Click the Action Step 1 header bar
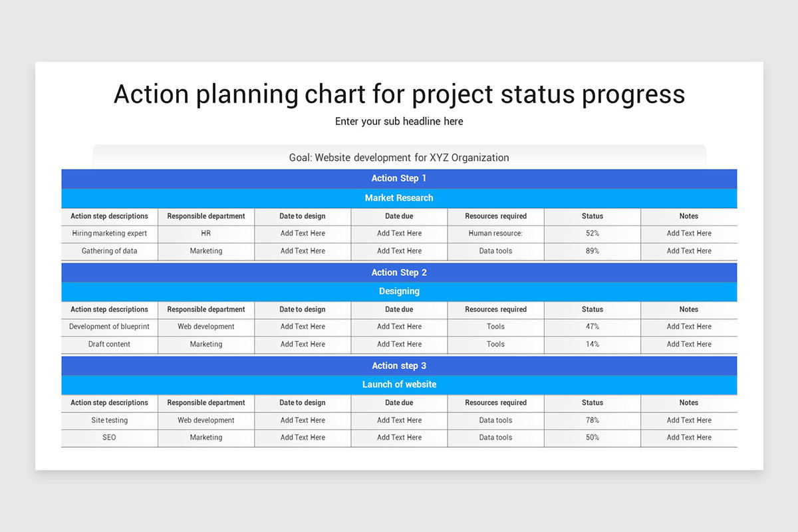The image size is (798, 532). click(x=399, y=178)
